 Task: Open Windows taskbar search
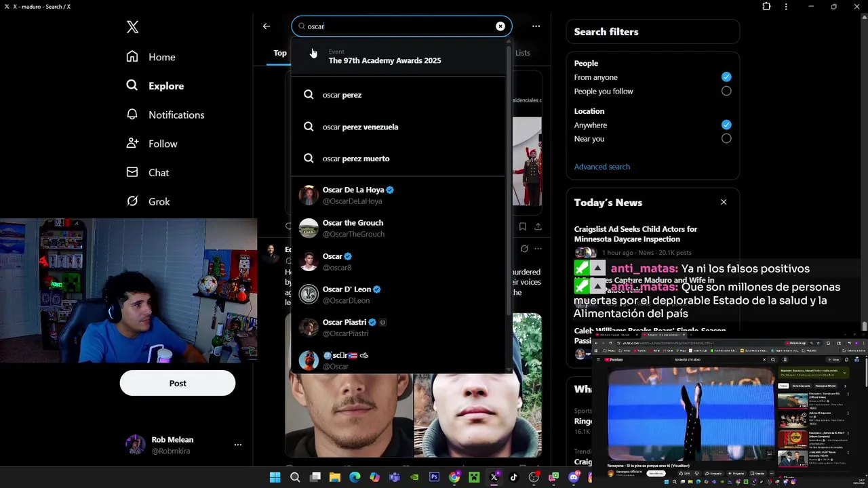point(295,477)
